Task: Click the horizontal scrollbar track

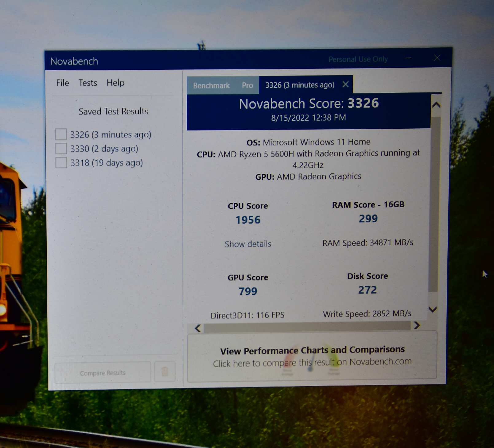Action: [x=307, y=327]
